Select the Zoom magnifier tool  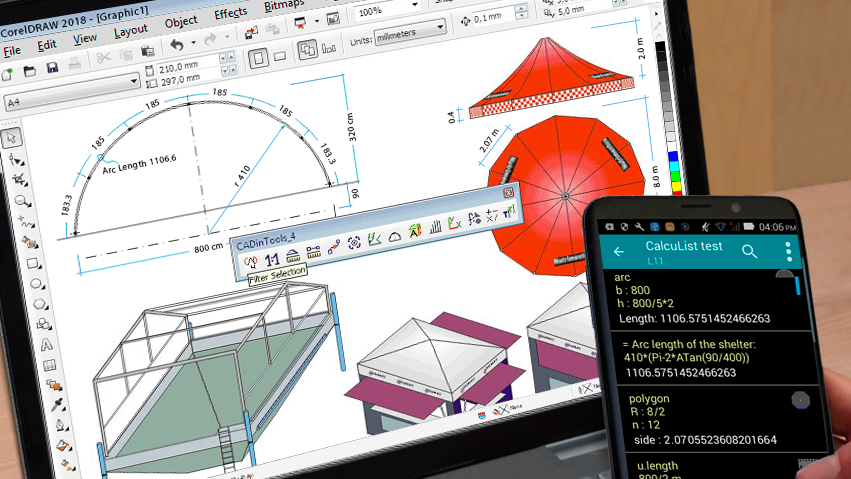click(x=23, y=201)
